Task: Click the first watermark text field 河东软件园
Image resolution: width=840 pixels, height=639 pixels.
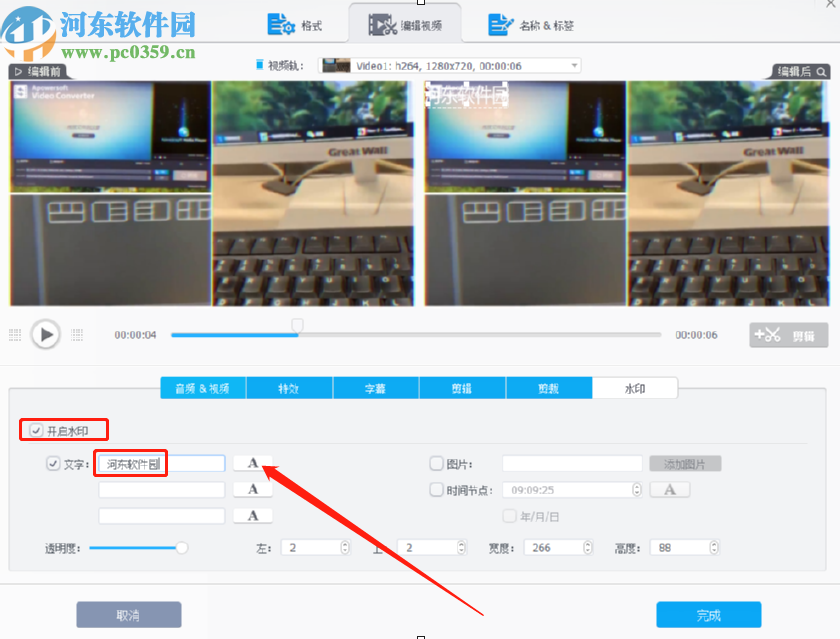Action: tap(161, 463)
